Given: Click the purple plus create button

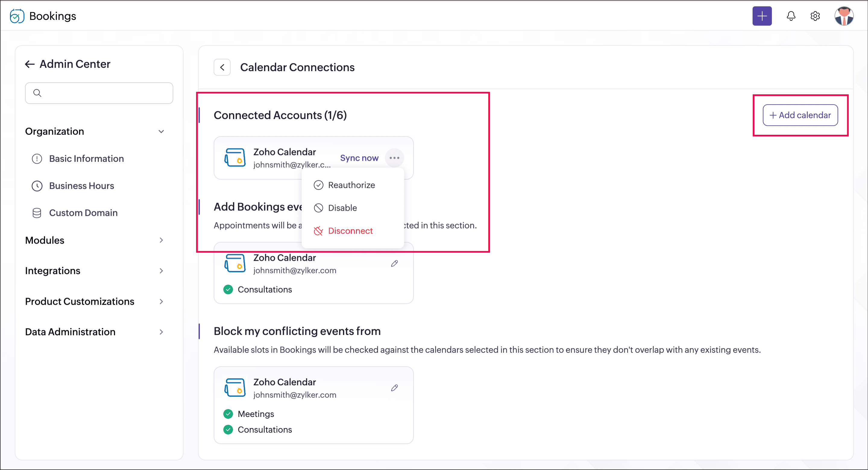Looking at the screenshot, I should tap(762, 16).
